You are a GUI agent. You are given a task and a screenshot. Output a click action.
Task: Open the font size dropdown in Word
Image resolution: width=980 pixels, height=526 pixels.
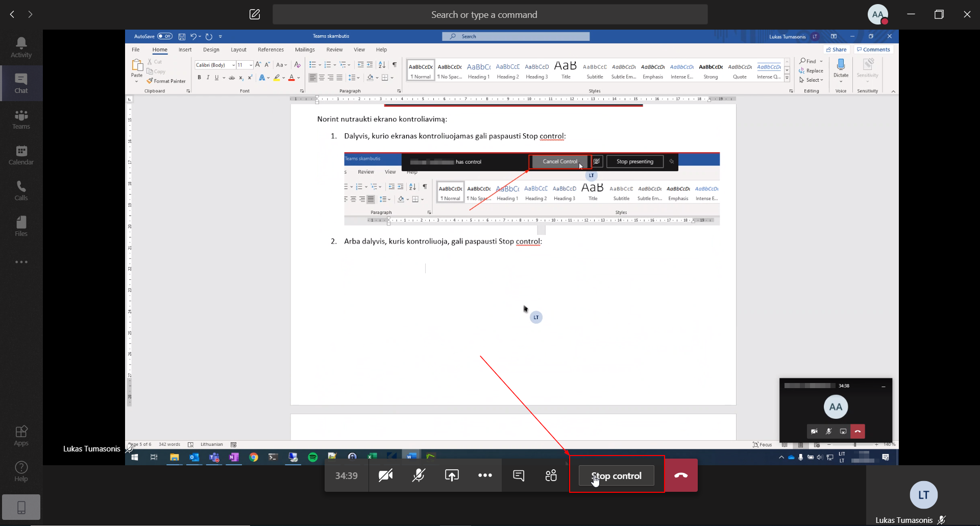(x=251, y=65)
